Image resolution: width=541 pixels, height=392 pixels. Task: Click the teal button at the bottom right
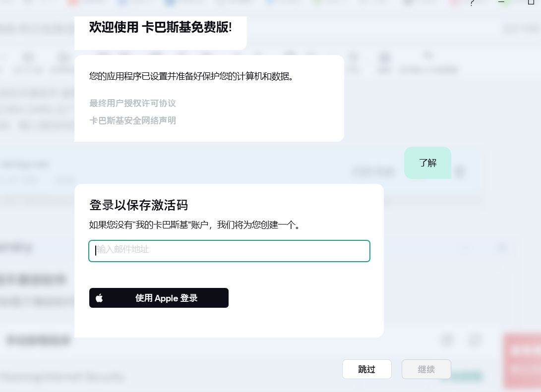(461, 376)
